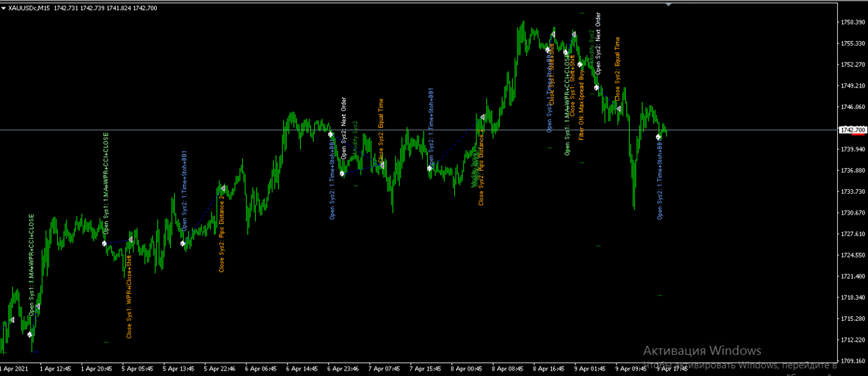Screen dimensions: 868x376
Task: Click the horizontal bid price line
Action: [417, 130]
